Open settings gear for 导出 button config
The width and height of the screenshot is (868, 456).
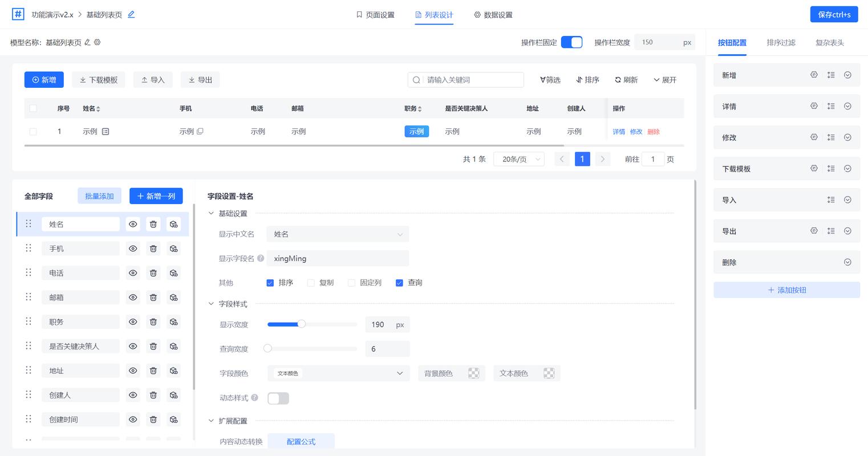pyautogui.click(x=814, y=231)
